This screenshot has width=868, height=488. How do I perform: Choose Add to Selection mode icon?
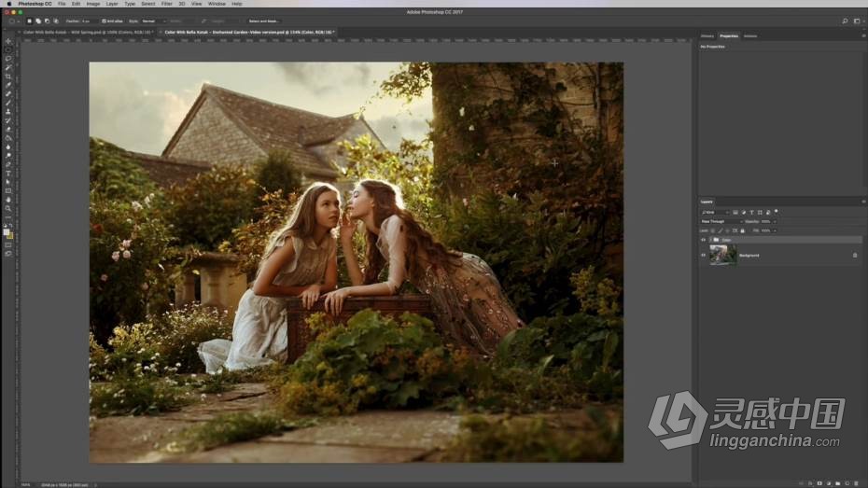(38, 21)
